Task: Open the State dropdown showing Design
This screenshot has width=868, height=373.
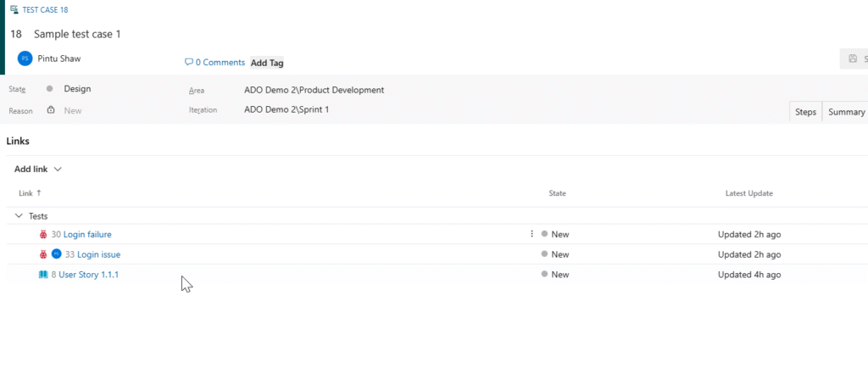Action: [x=77, y=89]
